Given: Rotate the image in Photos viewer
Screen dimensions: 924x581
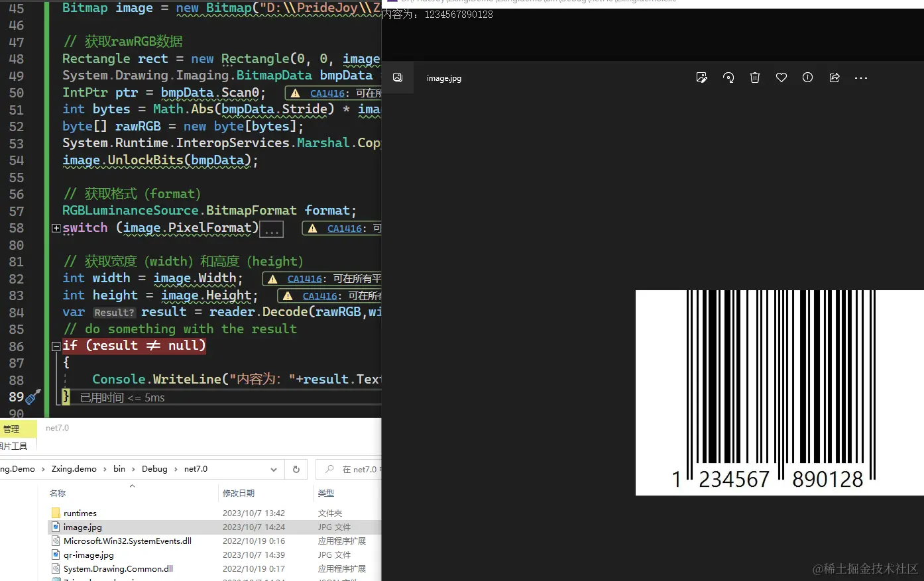Looking at the screenshot, I should point(728,78).
